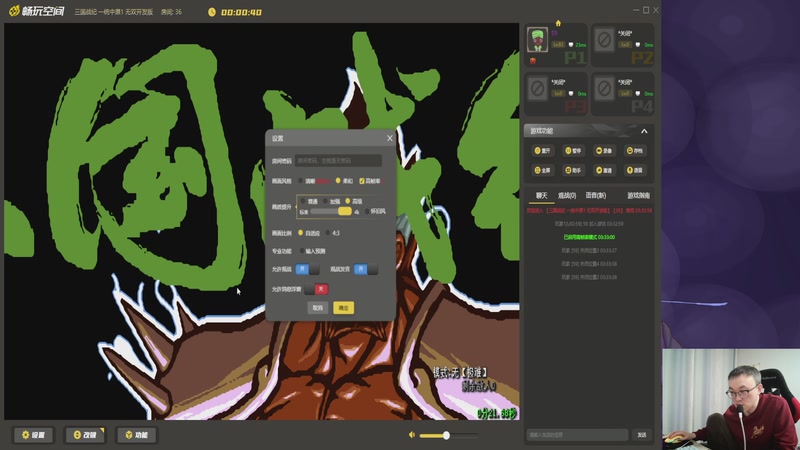Toggle the red 关 floating window switch
The image size is (800, 450).
316,289
